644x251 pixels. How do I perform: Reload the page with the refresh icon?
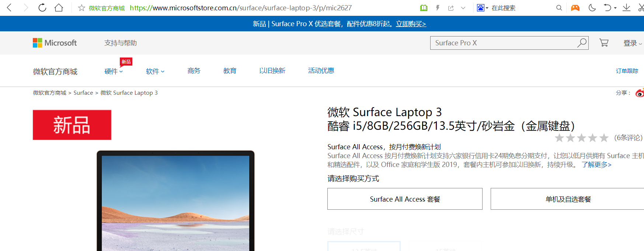pyautogui.click(x=42, y=8)
